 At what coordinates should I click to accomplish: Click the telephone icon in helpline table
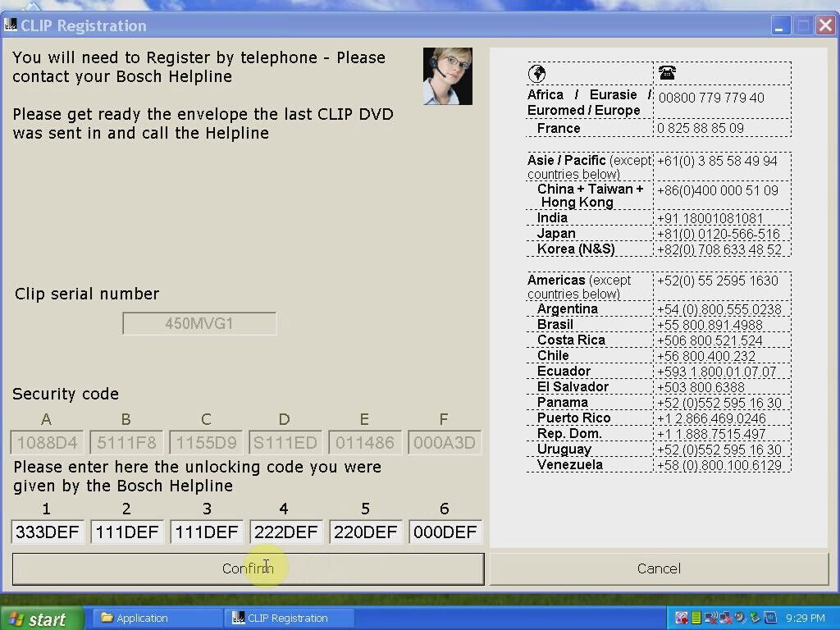(x=667, y=72)
